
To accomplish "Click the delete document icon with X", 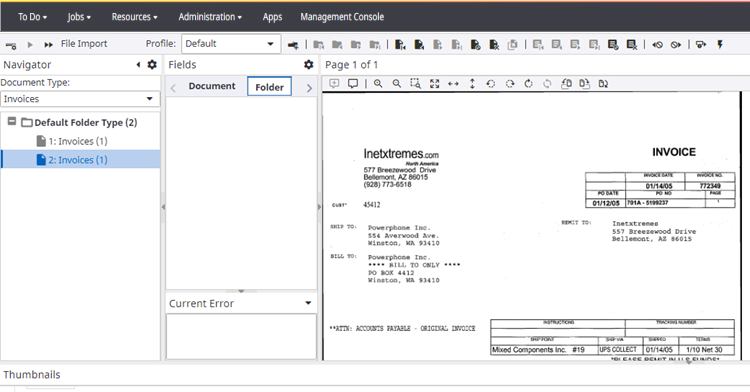I will tap(494, 45).
